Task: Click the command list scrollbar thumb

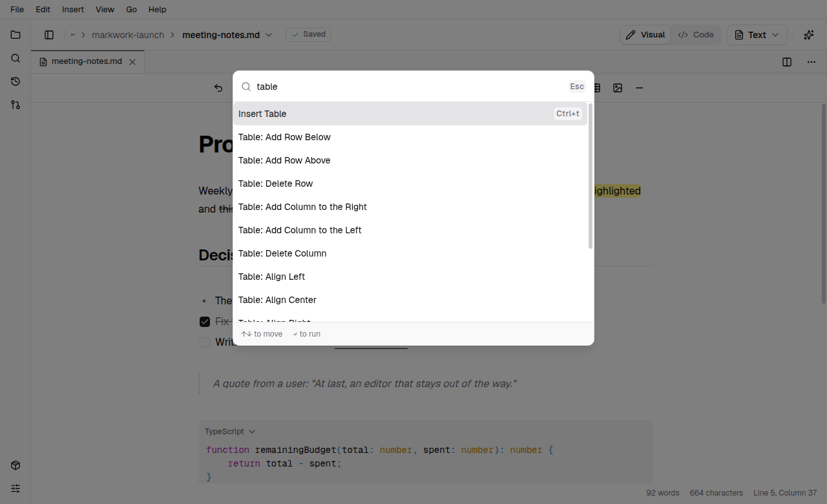Action: pos(591,176)
